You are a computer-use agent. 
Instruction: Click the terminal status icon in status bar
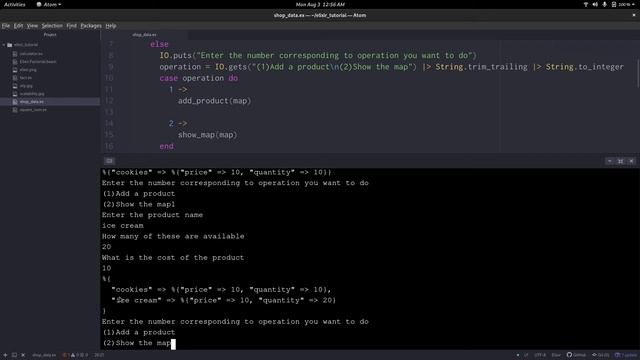coord(14,355)
